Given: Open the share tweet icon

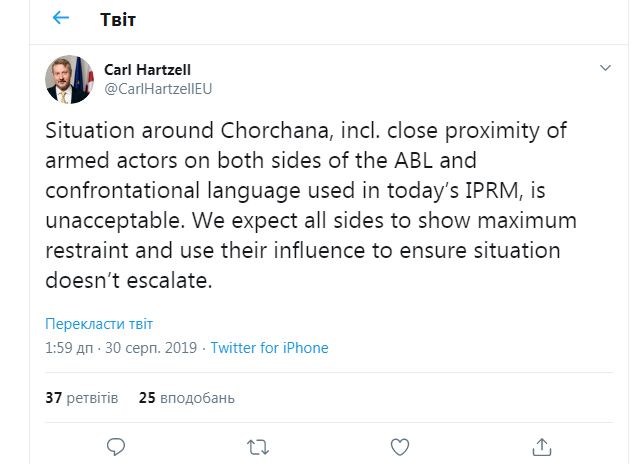Looking at the screenshot, I should 541,445.
